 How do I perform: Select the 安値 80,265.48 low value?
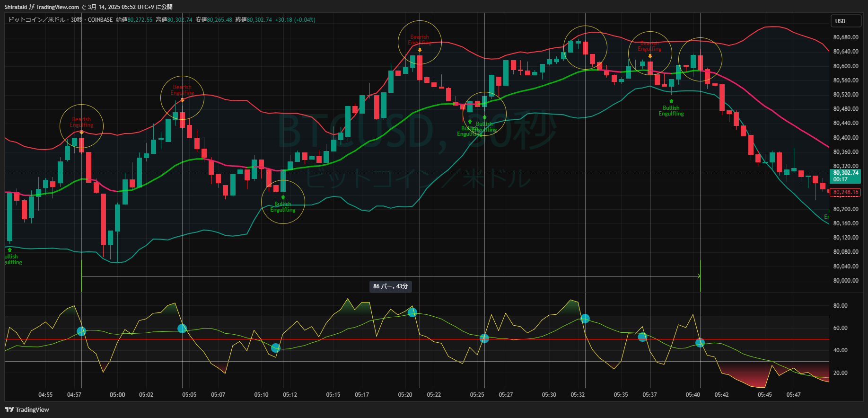[x=214, y=20]
